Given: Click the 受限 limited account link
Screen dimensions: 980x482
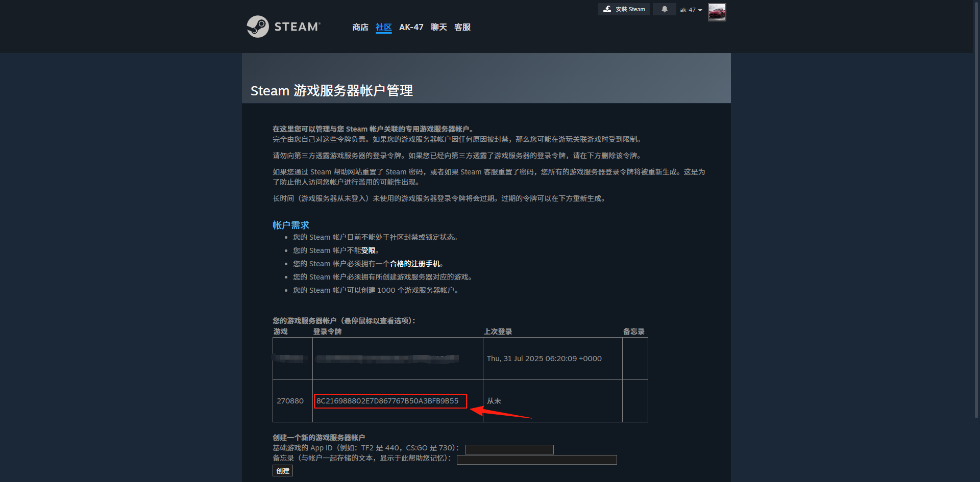Looking at the screenshot, I should click(368, 250).
